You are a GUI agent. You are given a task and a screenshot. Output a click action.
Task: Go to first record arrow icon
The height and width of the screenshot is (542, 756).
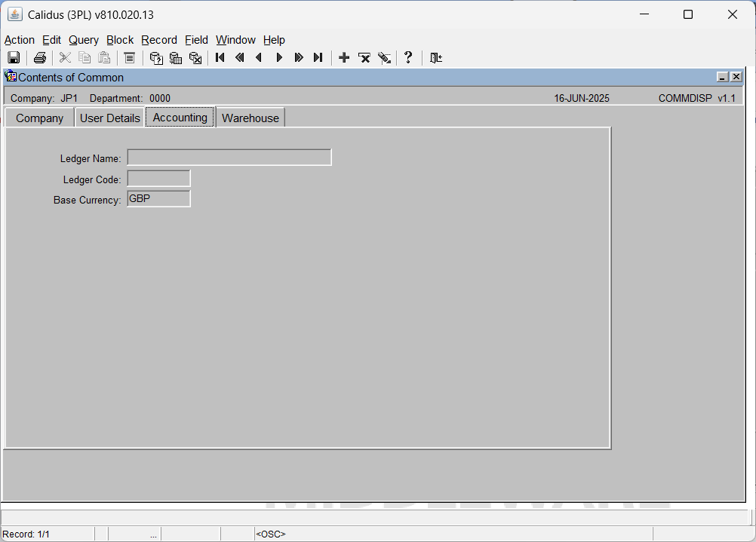[220, 58]
